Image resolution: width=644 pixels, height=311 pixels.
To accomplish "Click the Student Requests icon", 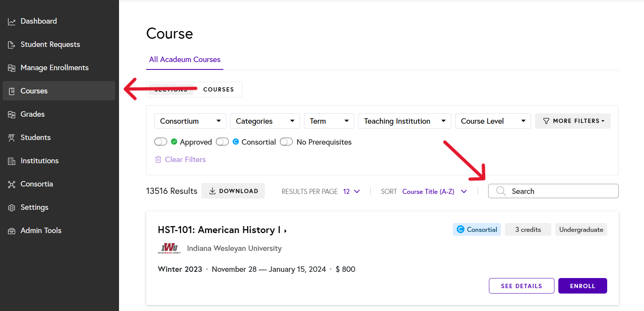I will point(12,45).
